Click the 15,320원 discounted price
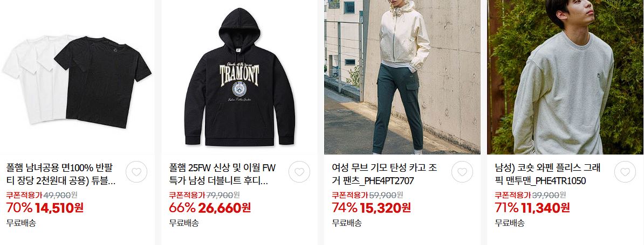644x245 pixels. (385, 208)
